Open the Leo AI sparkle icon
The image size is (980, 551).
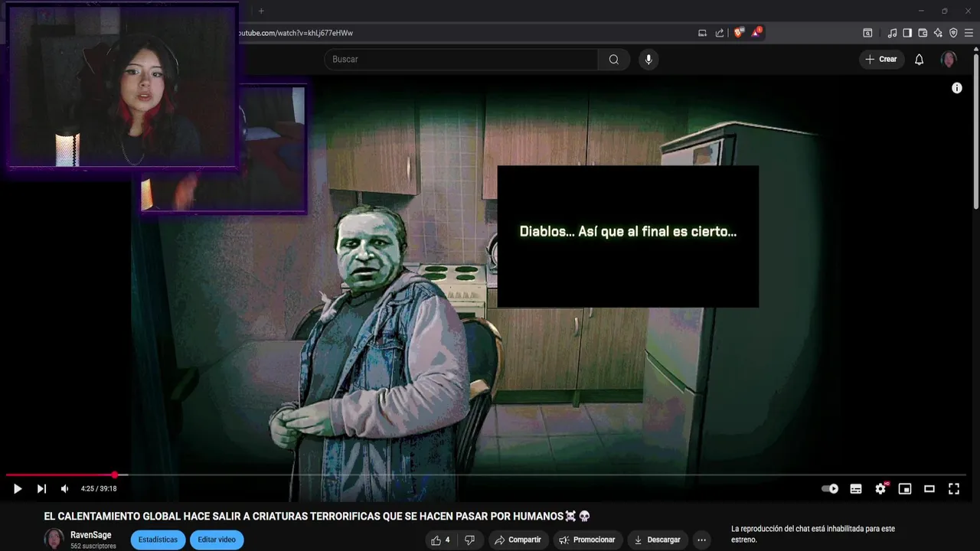938,33
